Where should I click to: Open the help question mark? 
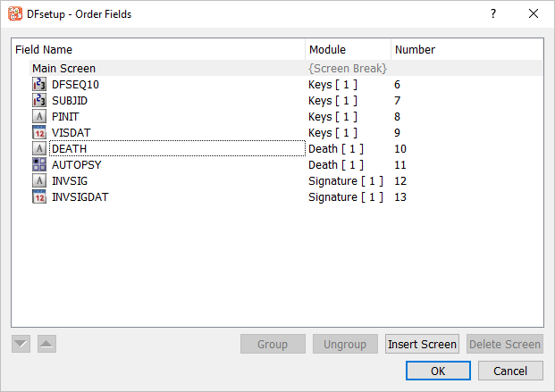pyautogui.click(x=492, y=13)
